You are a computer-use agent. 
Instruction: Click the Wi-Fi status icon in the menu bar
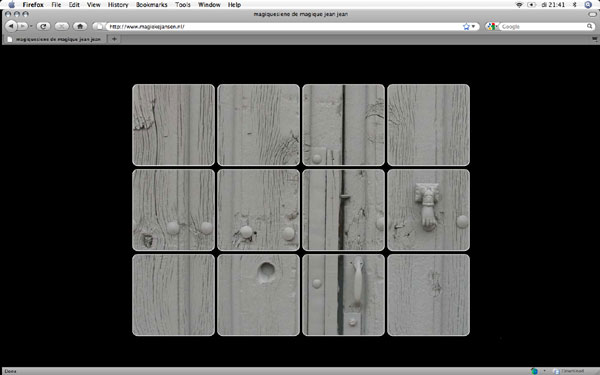coord(519,5)
